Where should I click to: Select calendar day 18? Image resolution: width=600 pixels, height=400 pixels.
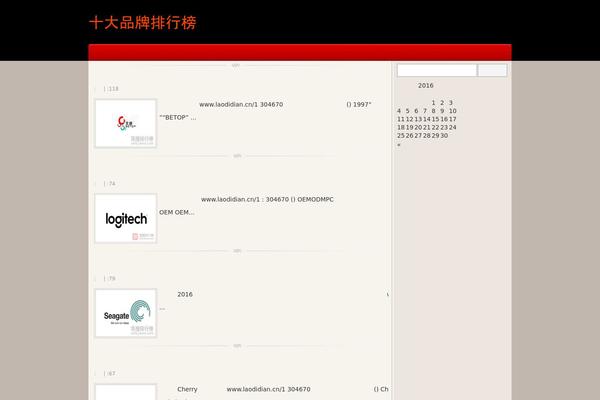click(401, 127)
